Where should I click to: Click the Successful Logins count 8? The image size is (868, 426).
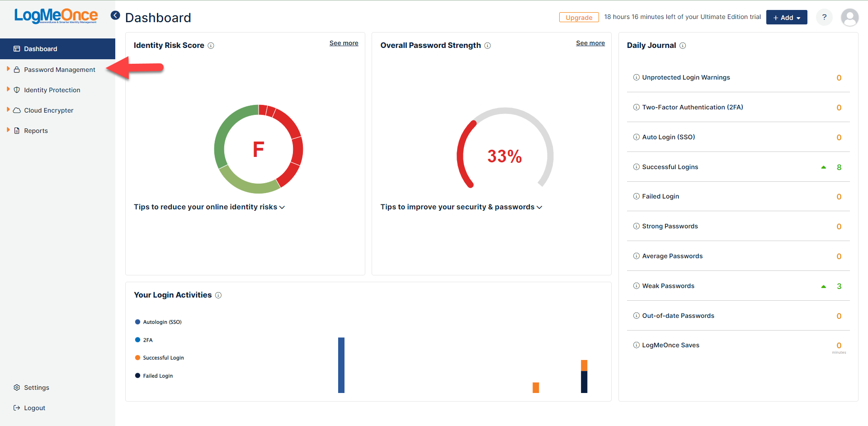click(x=839, y=167)
